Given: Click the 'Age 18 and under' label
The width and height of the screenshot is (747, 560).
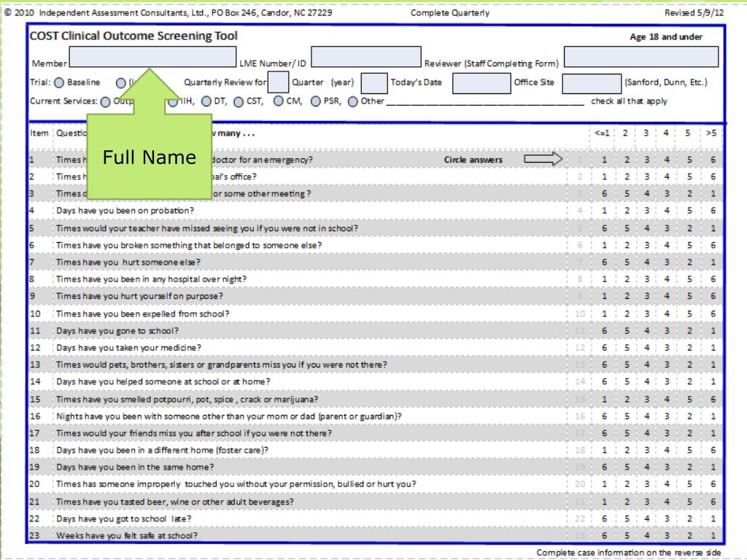Looking at the screenshot, I should pyautogui.click(x=666, y=37).
